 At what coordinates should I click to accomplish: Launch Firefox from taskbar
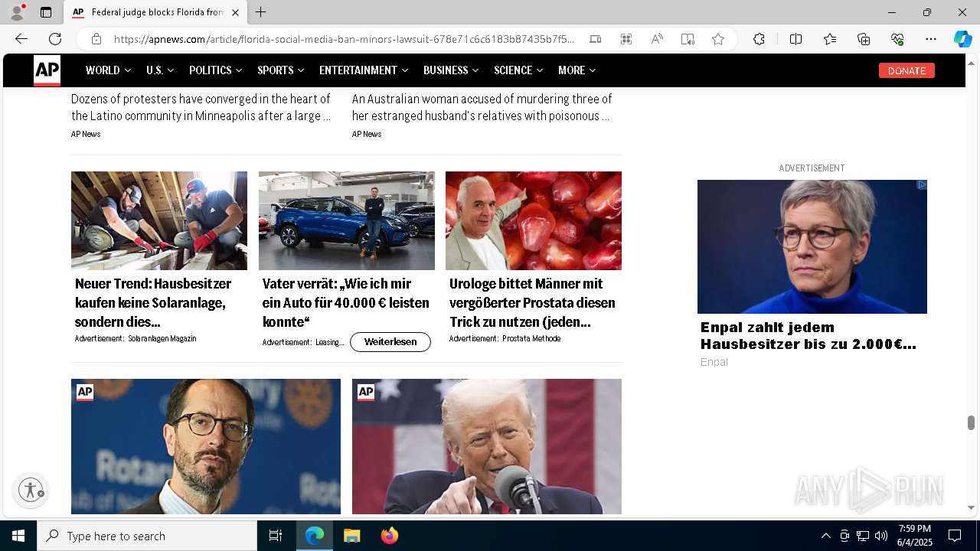point(390,536)
